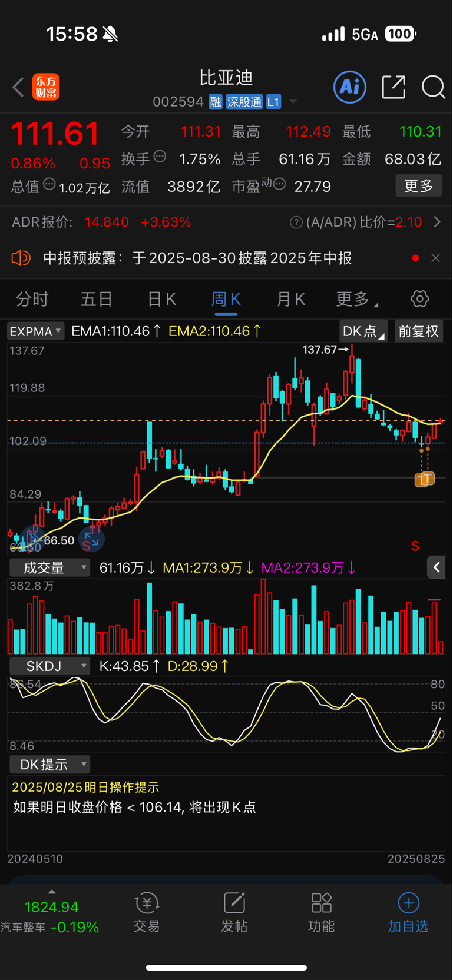Switch to 日K tab
Screen dimensions: 453x980
tap(162, 299)
